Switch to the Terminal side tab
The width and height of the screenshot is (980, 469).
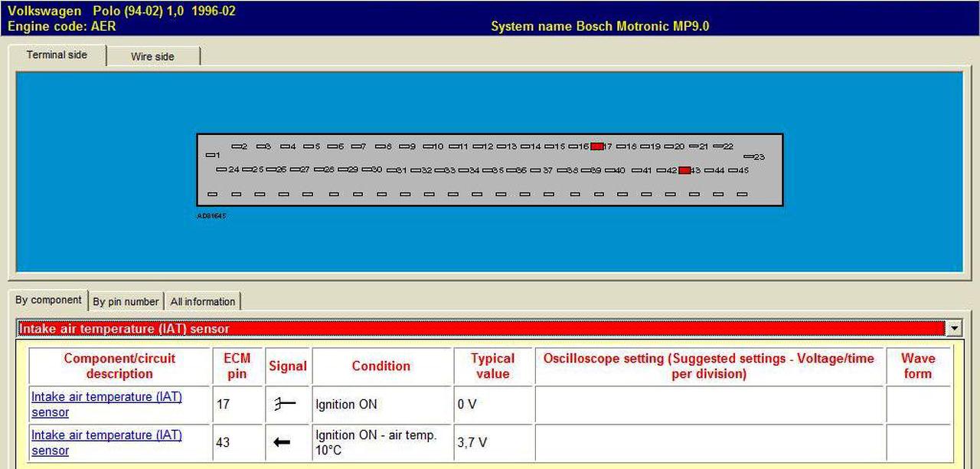coord(57,55)
